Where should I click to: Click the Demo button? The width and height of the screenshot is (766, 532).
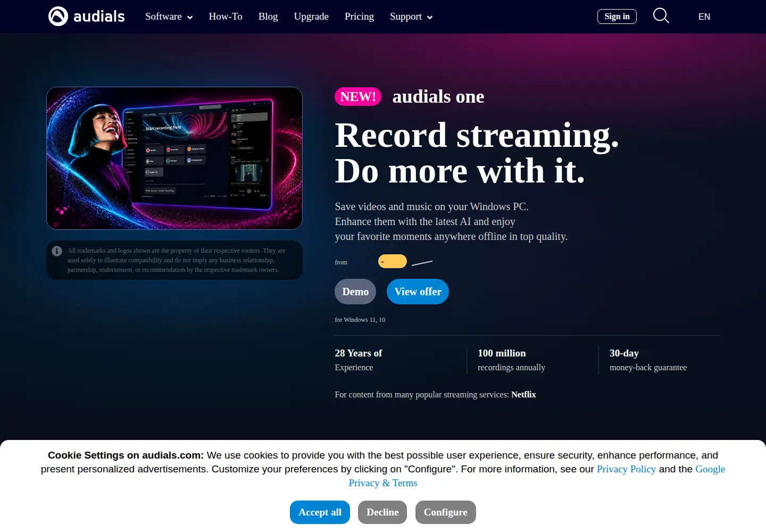pyautogui.click(x=355, y=292)
